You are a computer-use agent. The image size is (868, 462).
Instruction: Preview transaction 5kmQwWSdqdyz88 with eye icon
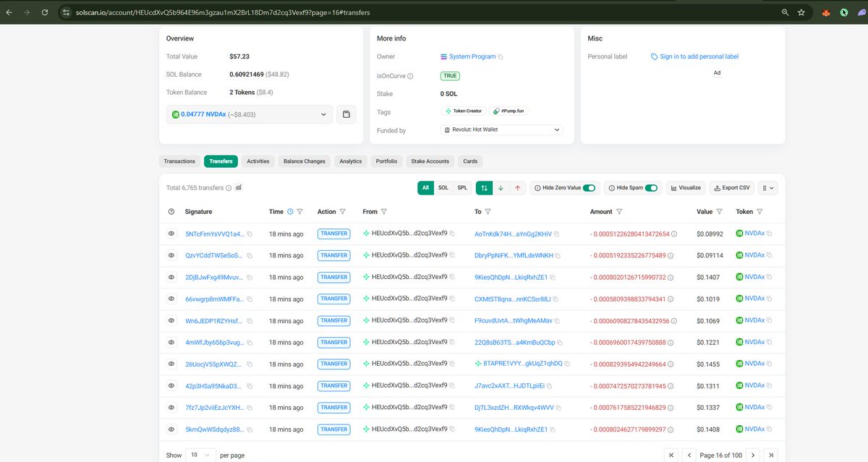coord(171,429)
